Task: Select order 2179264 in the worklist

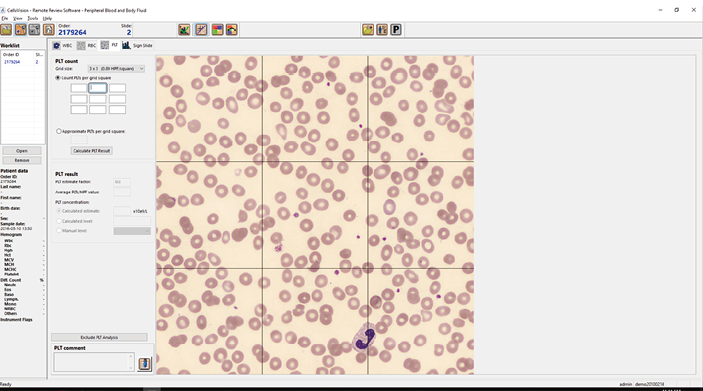Action: [x=12, y=62]
